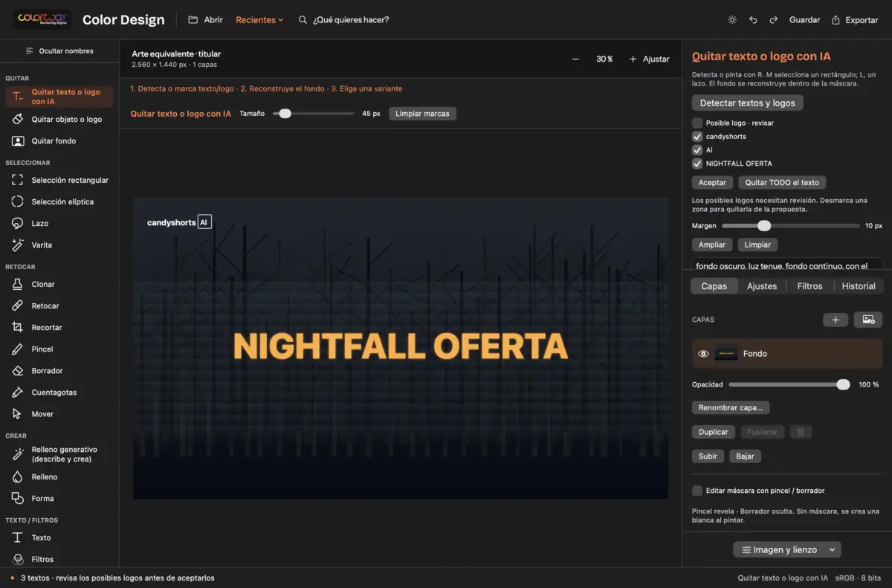Pick the Varita magic wand tool
This screenshot has height=588, width=892.
[x=59, y=245]
